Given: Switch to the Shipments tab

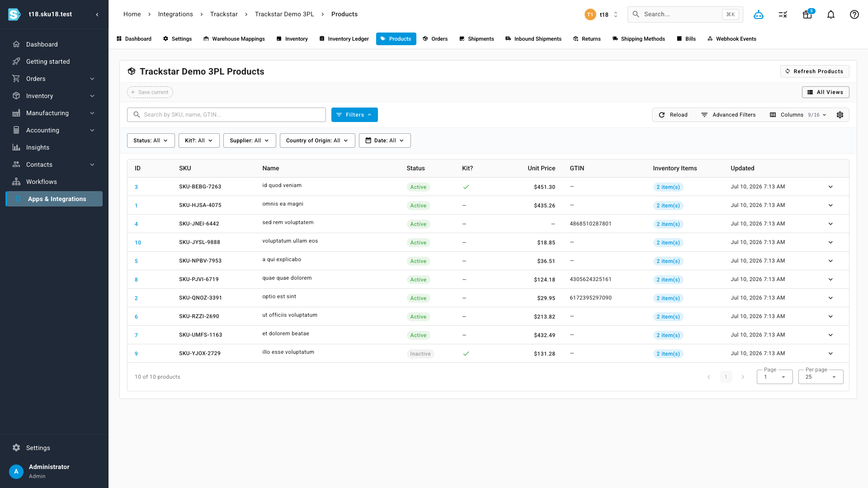Looking at the screenshot, I should 476,39.
